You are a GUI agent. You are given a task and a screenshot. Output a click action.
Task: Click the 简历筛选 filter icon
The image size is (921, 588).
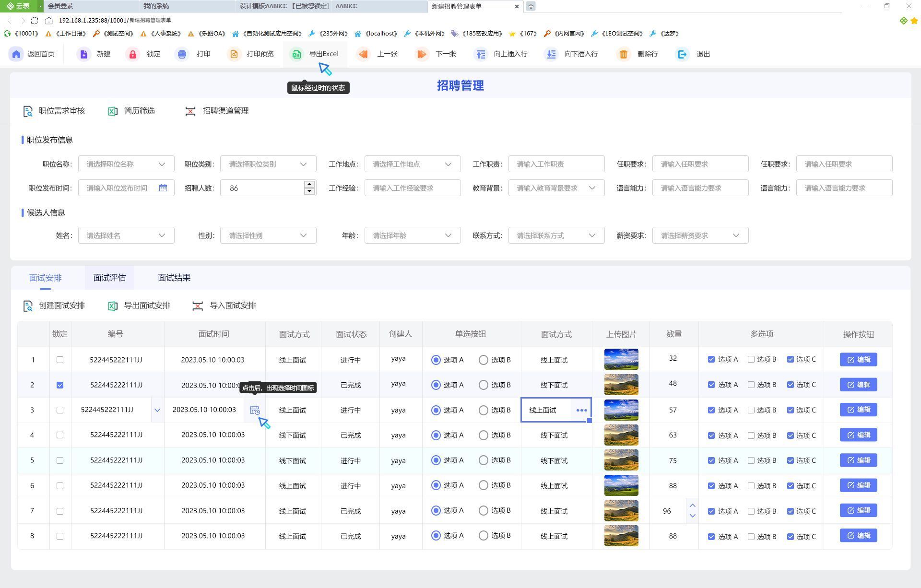coord(113,111)
